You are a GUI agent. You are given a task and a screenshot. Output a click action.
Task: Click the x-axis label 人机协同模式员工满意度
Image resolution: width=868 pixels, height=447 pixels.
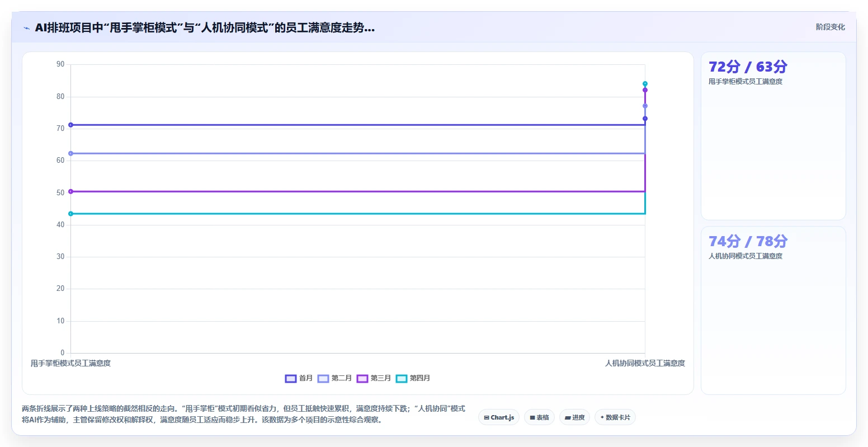click(645, 364)
